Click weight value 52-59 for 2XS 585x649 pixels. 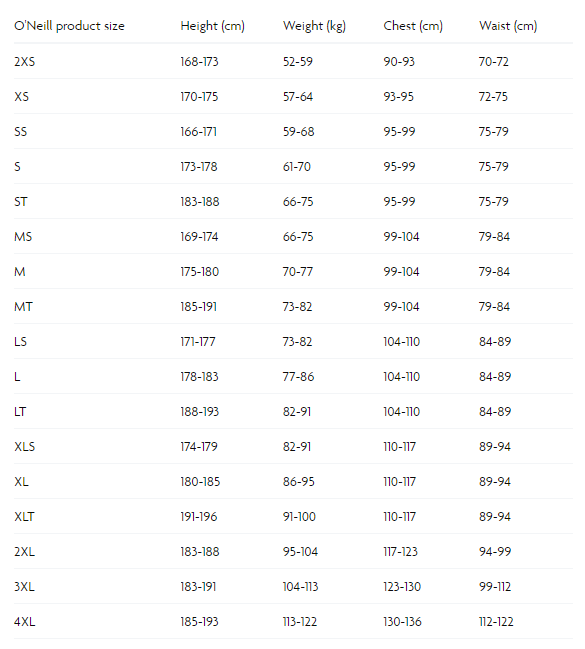(298, 62)
